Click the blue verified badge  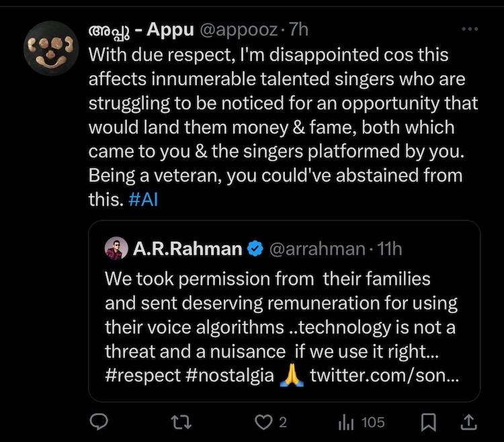[x=255, y=249]
